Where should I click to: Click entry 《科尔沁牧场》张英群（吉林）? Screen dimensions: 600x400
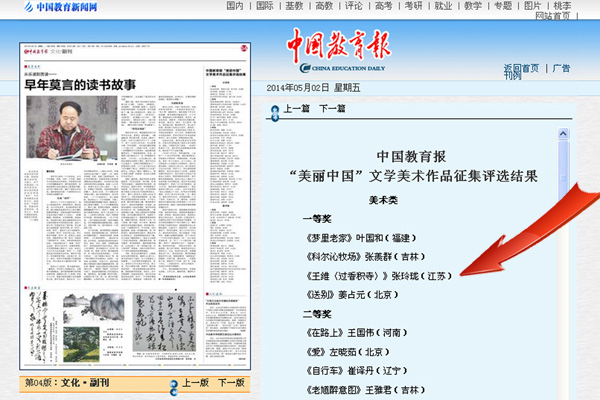[365, 257]
